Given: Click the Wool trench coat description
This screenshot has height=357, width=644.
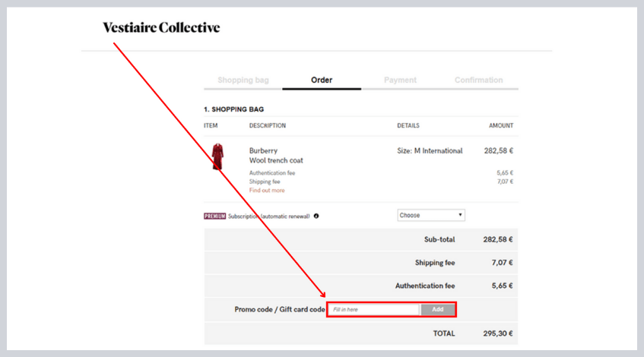Looking at the screenshot, I should (276, 160).
